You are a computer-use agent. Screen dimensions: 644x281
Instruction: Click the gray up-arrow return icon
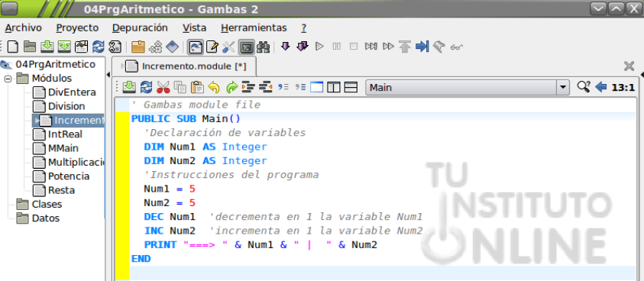405,47
